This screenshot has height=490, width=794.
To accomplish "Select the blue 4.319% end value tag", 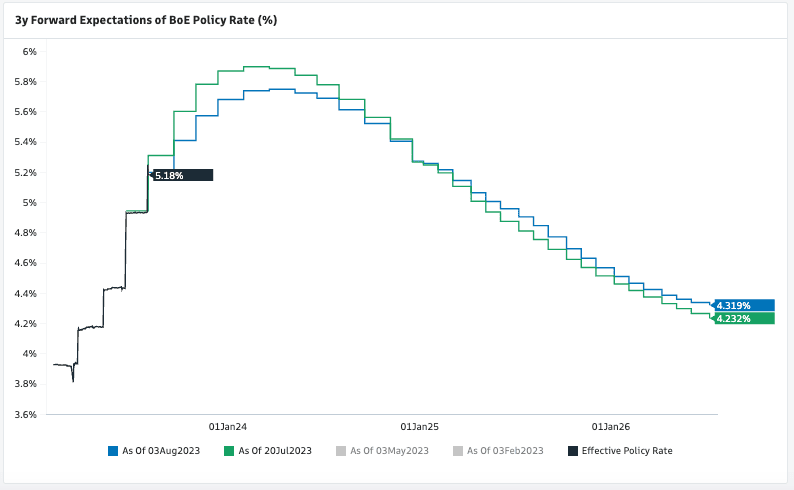I will point(745,305).
